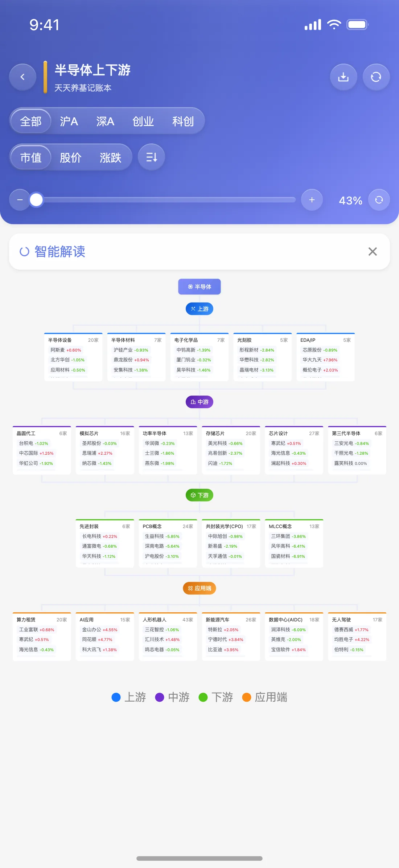Open the 共封装光学(CPO) card header
This screenshot has height=868, width=399.
click(231, 526)
